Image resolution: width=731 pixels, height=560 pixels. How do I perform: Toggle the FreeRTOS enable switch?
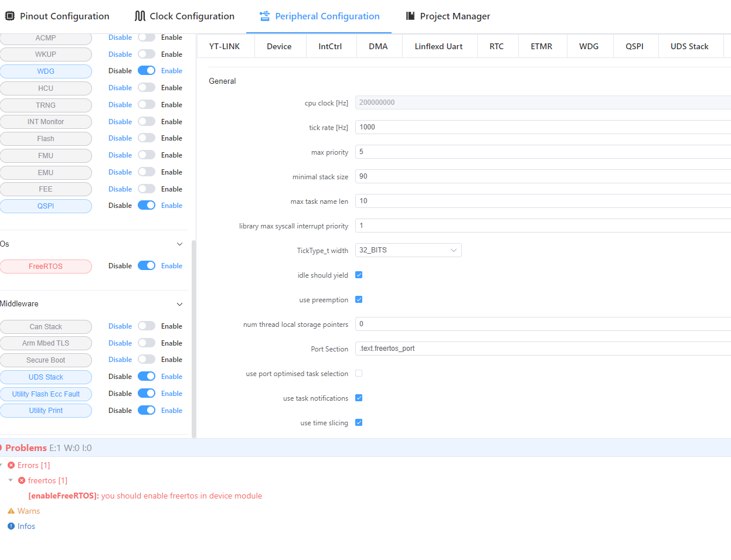147,266
